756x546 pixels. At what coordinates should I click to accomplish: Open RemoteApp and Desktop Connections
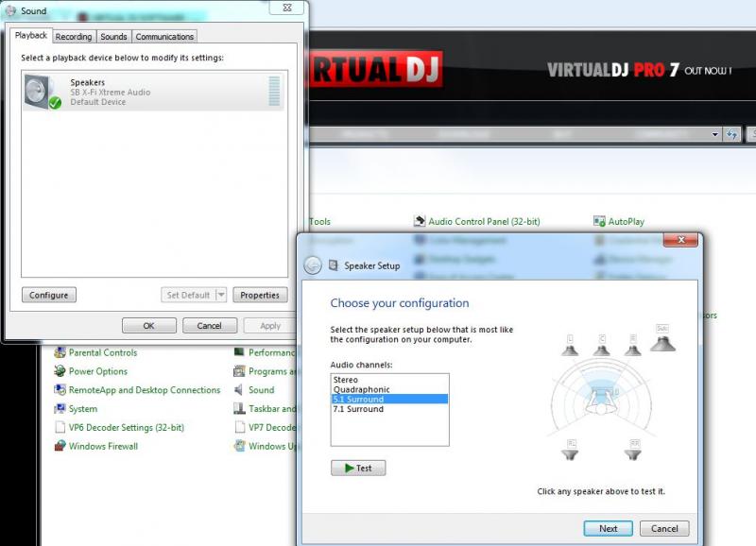(145, 390)
